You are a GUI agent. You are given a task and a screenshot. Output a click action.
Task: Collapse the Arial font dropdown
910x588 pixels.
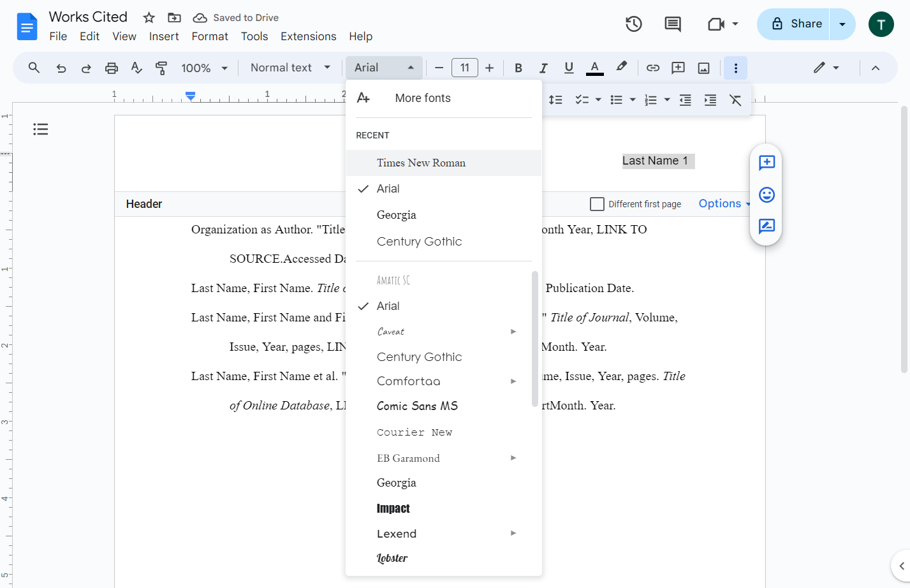tap(385, 68)
